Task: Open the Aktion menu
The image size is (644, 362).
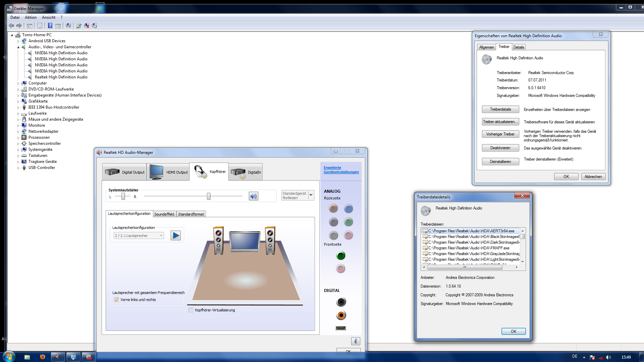Action: click(31, 17)
